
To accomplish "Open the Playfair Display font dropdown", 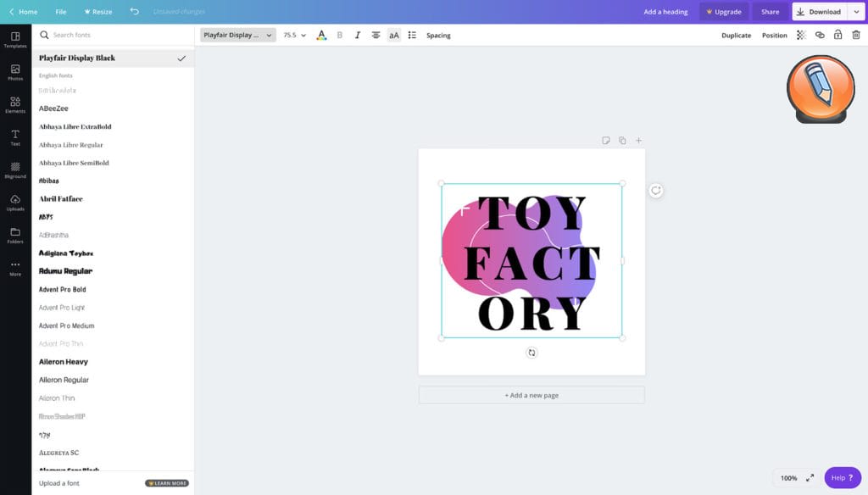I will pyautogui.click(x=237, y=35).
